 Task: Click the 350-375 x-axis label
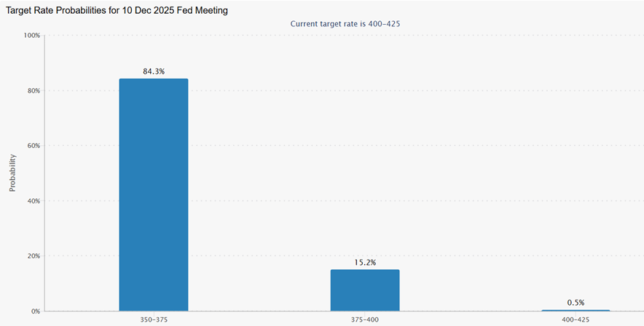(x=154, y=319)
